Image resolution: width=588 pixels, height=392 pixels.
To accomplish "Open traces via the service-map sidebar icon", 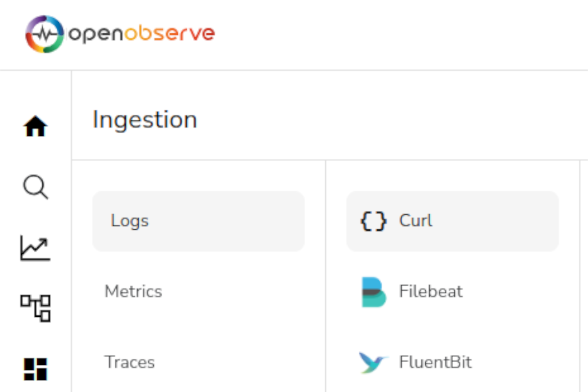I will click(35, 308).
